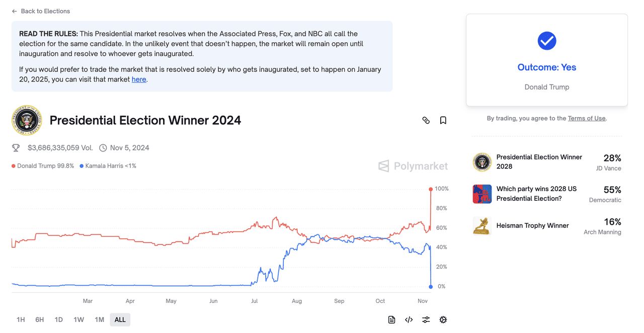Click the Heisman Trophy thumbnail
The height and width of the screenshot is (333, 644).
point(482,226)
